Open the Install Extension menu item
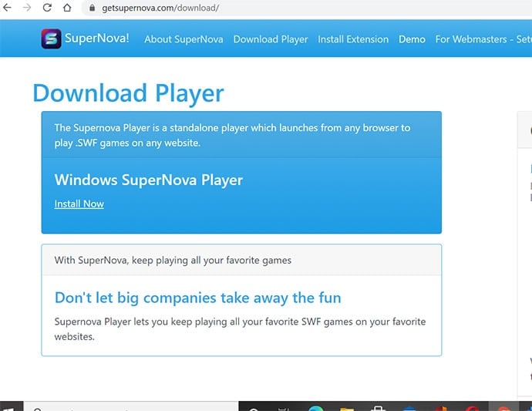Image resolution: width=532 pixels, height=411 pixels. [x=353, y=39]
